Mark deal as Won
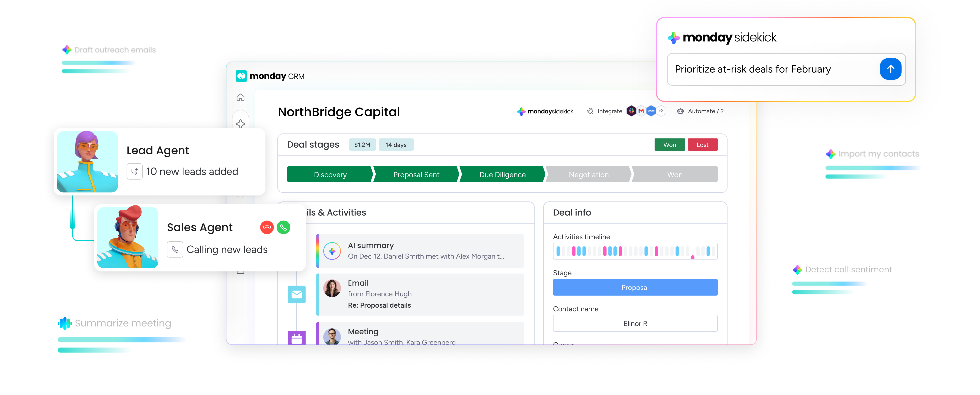This screenshot has width=980, height=395. [x=670, y=145]
